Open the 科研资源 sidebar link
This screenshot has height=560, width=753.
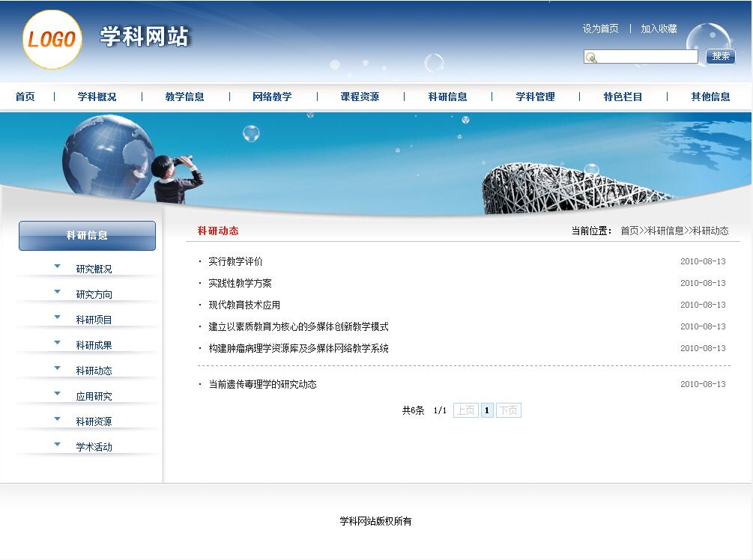click(x=94, y=421)
